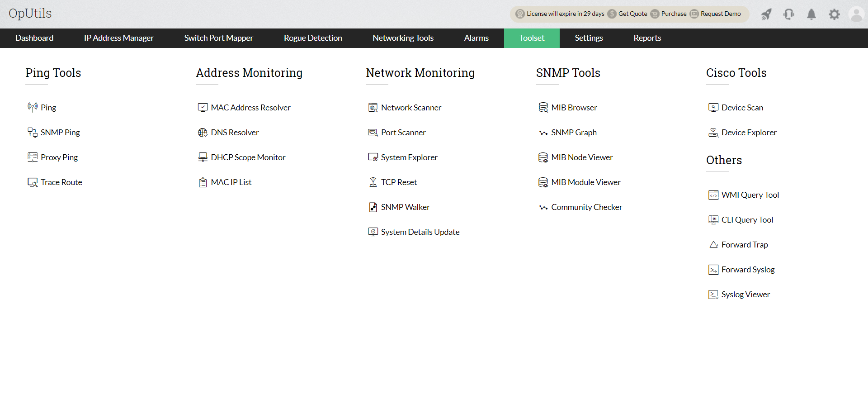Image resolution: width=868 pixels, height=409 pixels.
Task: Open the user profile avatar
Action: point(857,14)
